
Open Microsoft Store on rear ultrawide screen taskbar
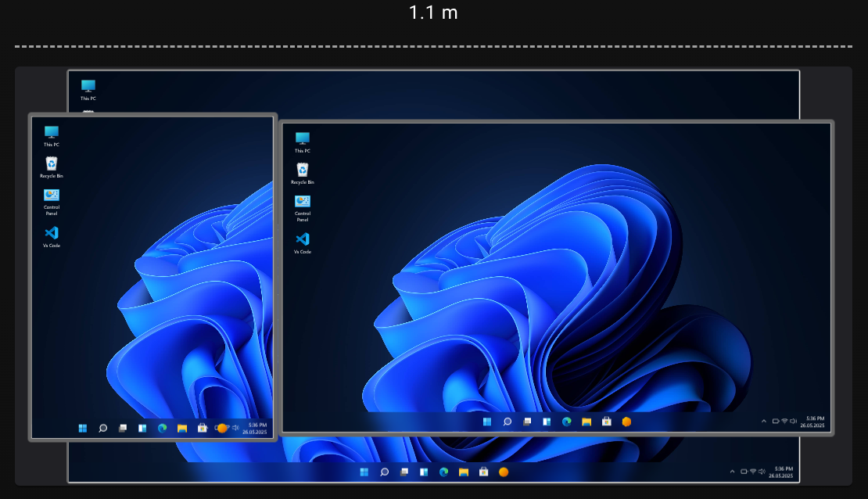pos(484,472)
